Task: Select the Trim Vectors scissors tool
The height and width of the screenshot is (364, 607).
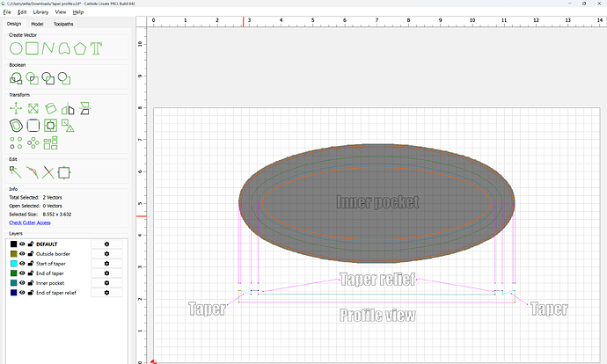Action: (x=48, y=171)
